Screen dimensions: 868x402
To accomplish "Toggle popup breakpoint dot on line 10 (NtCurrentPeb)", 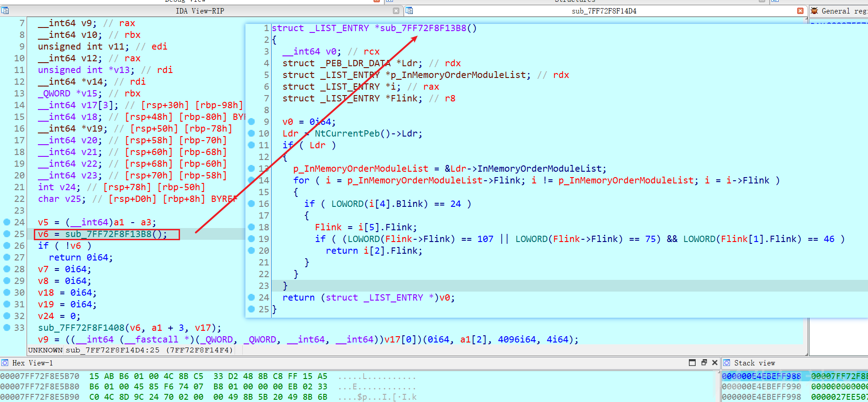I will 251,133.
